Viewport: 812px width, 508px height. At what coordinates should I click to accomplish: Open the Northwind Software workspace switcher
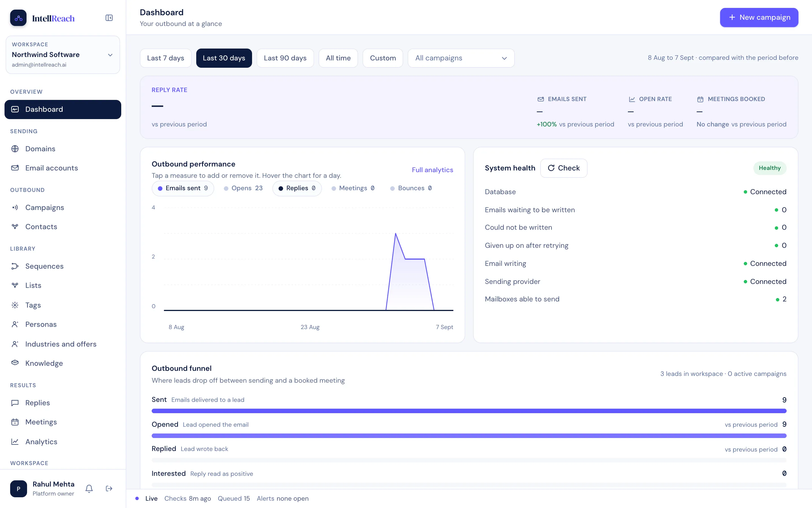[63, 55]
